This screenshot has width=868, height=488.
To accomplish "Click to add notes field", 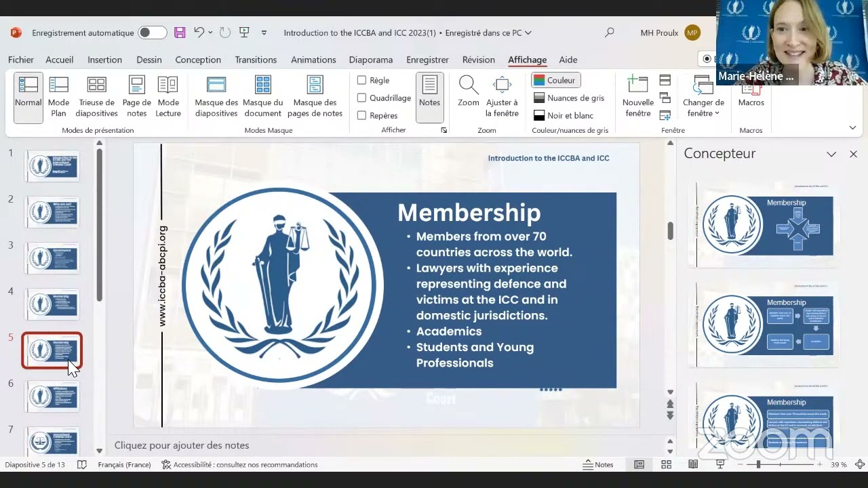I will (387, 445).
